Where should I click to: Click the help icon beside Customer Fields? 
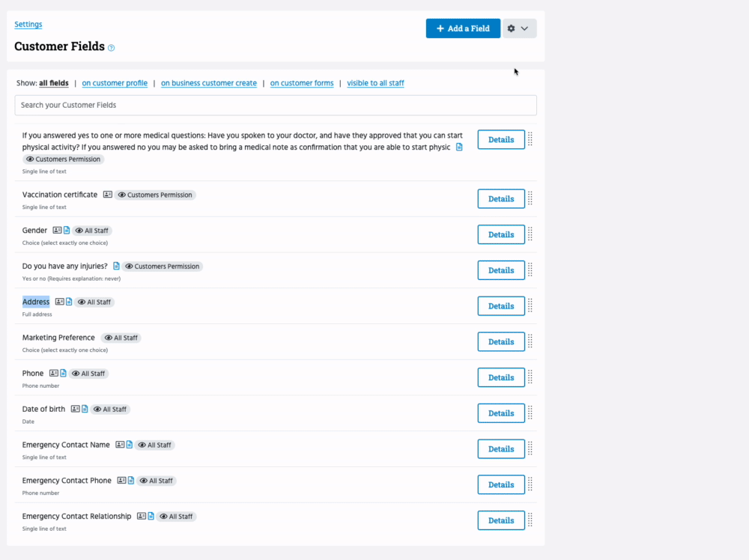point(112,48)
